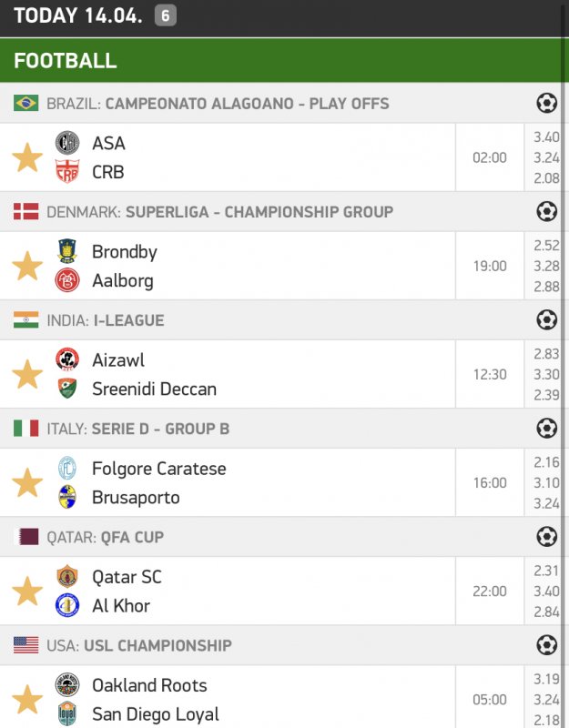Click soccer ball icon for India I-League

tap(546, 319)
